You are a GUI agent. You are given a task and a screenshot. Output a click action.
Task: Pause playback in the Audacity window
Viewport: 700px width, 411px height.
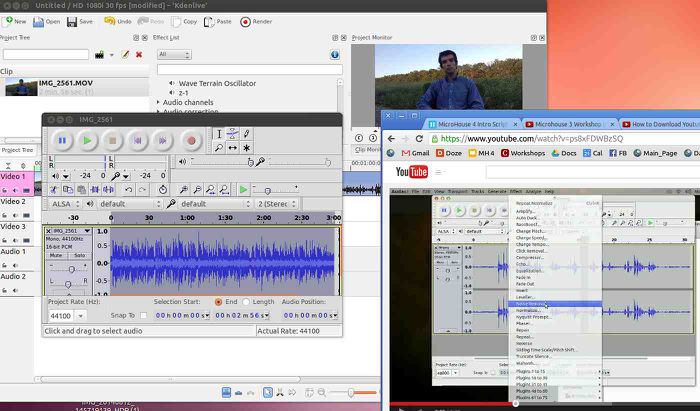[x=62, y=141]
